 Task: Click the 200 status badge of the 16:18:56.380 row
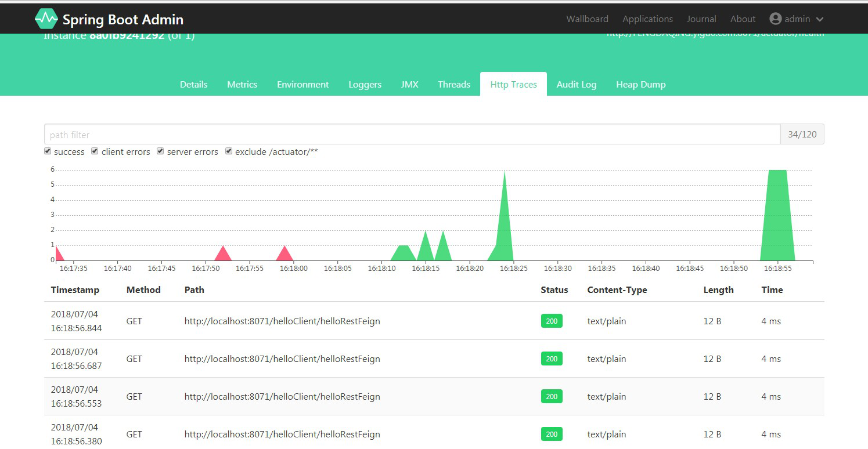pos(552,434)
